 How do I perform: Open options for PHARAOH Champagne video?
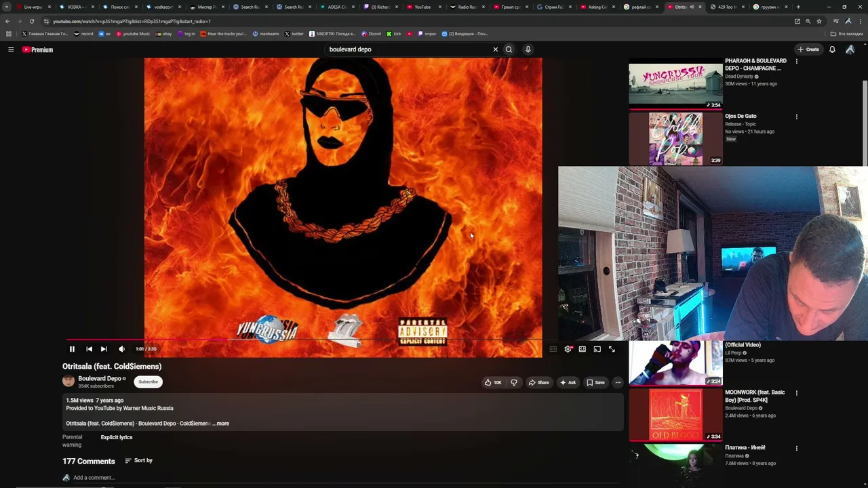[x=797, y=62]
